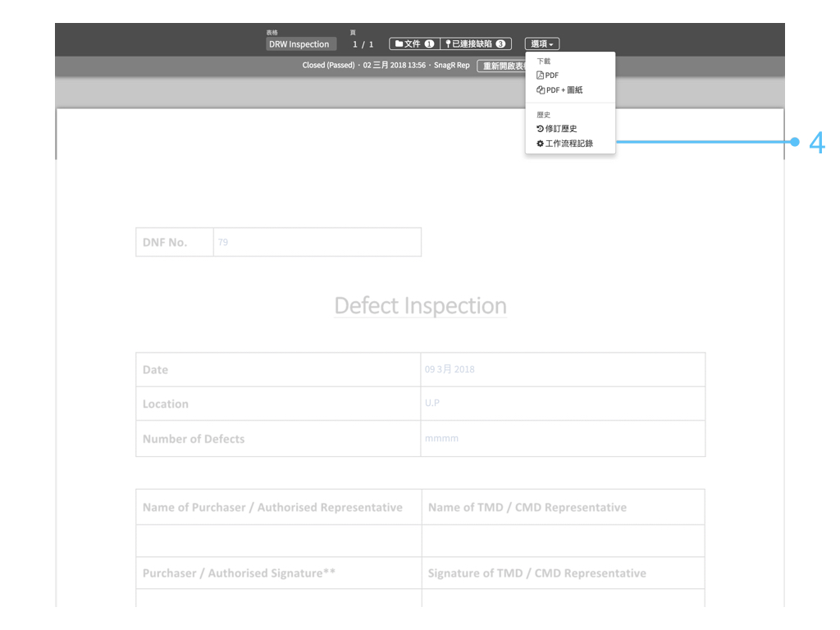Image resolution: width=840 pixels, height=630 pixels.
Task: Open the 選項 options dropdown
Action: pos(541,44)
